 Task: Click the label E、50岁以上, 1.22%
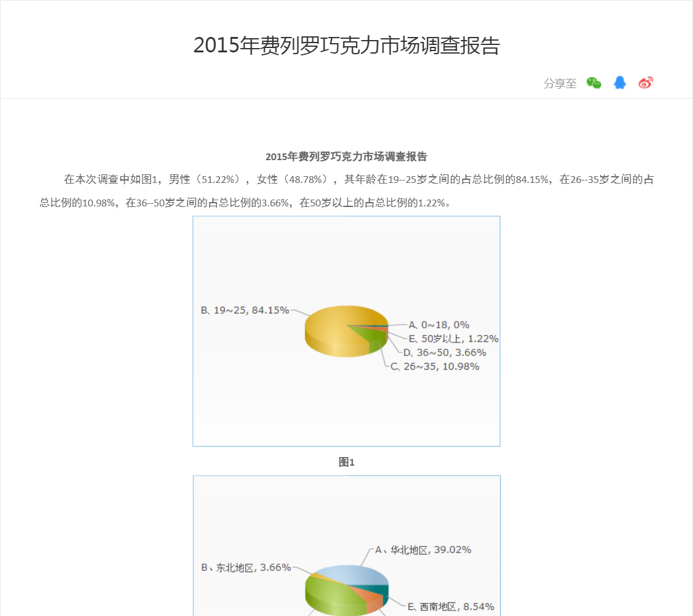(453, 338)
